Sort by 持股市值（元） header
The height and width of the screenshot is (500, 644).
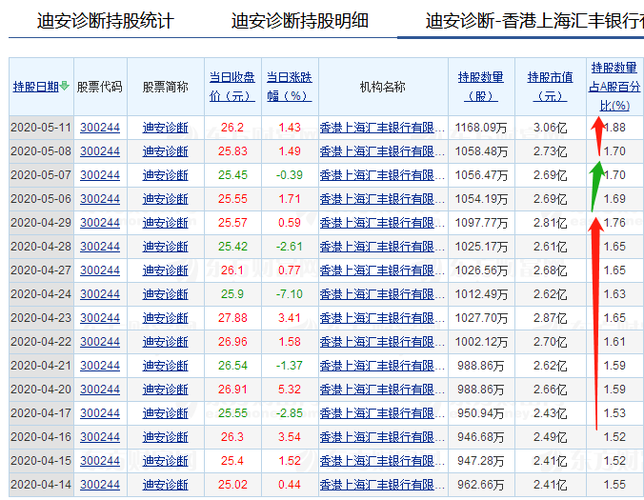[550, 87]
